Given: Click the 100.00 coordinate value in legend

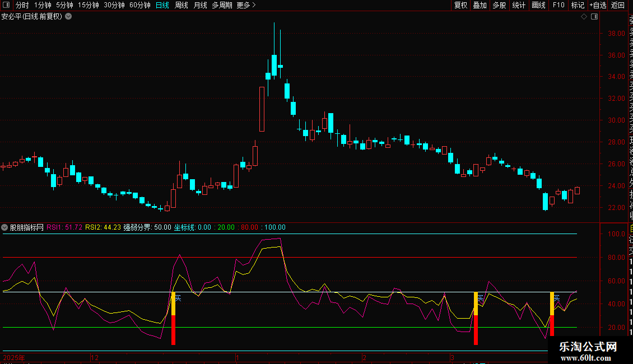Looking at the screenshot, I should [275, 227].
